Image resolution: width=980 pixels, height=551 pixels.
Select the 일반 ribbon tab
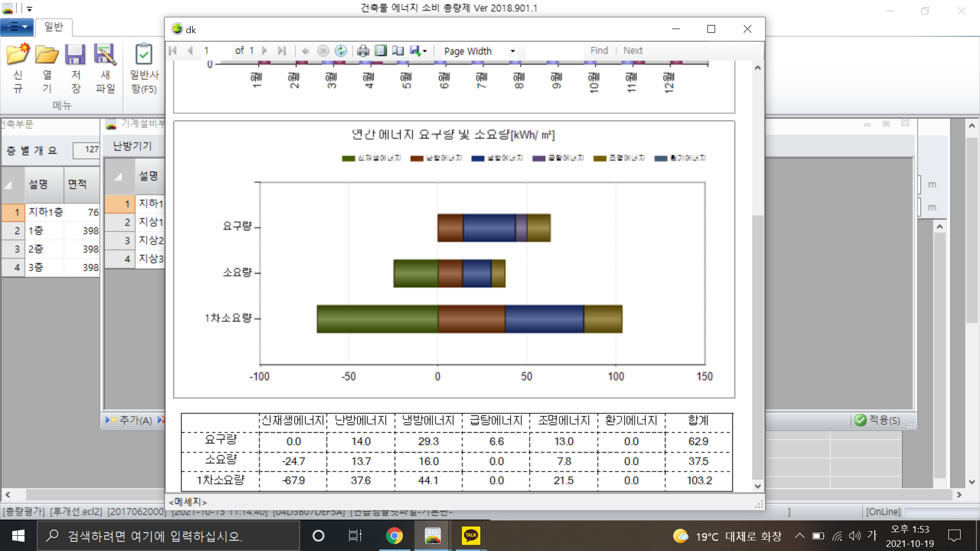(x=54, y=27)
